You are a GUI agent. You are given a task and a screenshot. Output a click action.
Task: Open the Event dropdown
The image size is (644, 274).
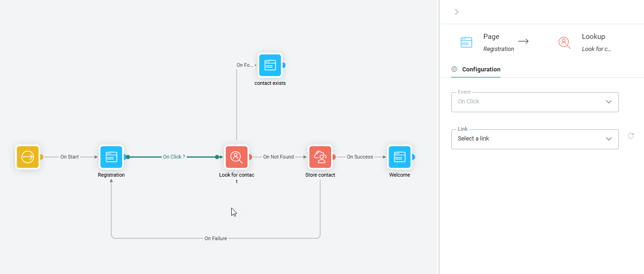(x=535, y=102)
